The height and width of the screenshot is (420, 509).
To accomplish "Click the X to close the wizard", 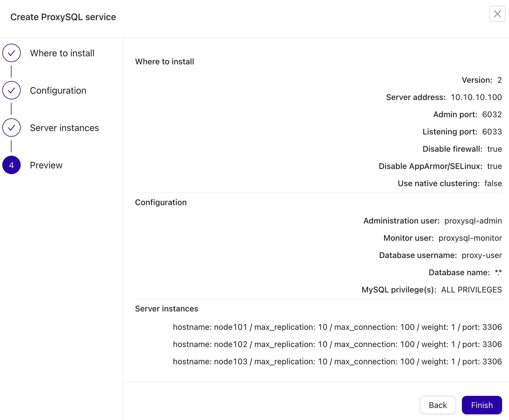I will coord(497,14).
